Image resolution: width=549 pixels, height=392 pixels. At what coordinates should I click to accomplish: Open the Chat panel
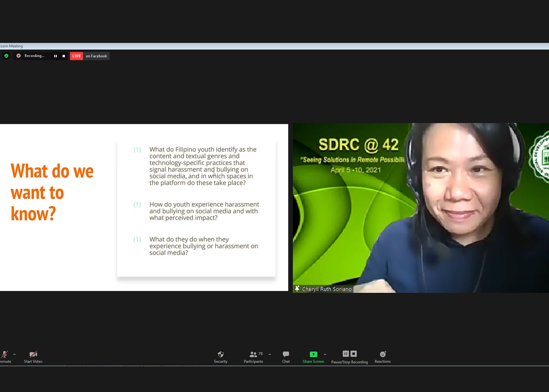tap(286, 357)
